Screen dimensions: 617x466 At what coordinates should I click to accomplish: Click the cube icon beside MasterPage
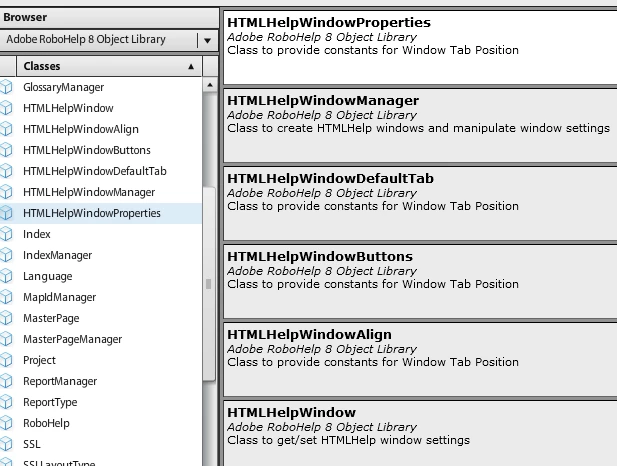tap(6, 318)
